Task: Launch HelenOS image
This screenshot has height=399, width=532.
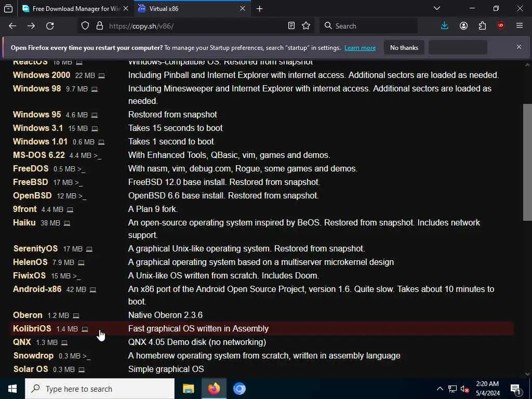Action: [30, 262]
